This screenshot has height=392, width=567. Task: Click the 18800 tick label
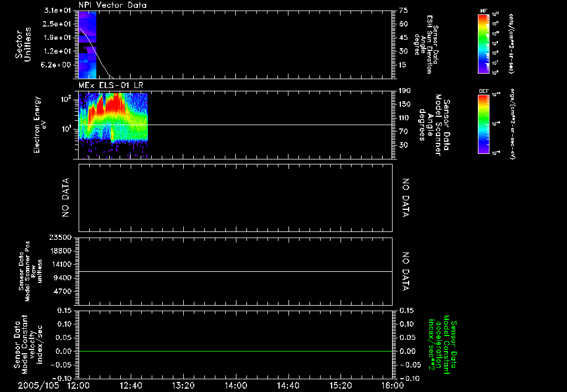61,251
